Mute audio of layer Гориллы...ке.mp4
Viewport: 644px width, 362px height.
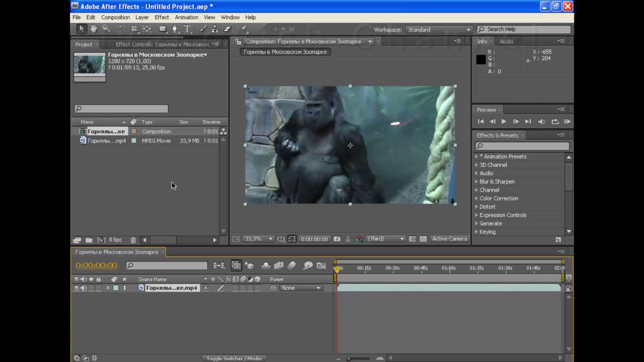(84, 288)
